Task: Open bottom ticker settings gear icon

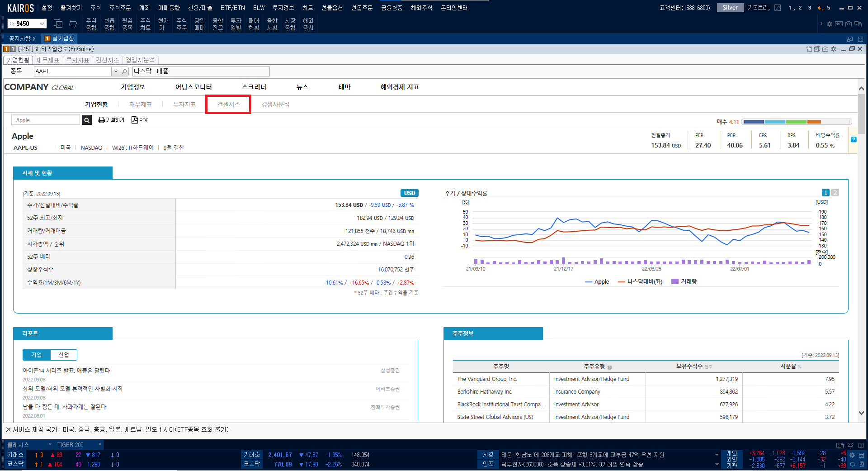Action: (852, 455)
